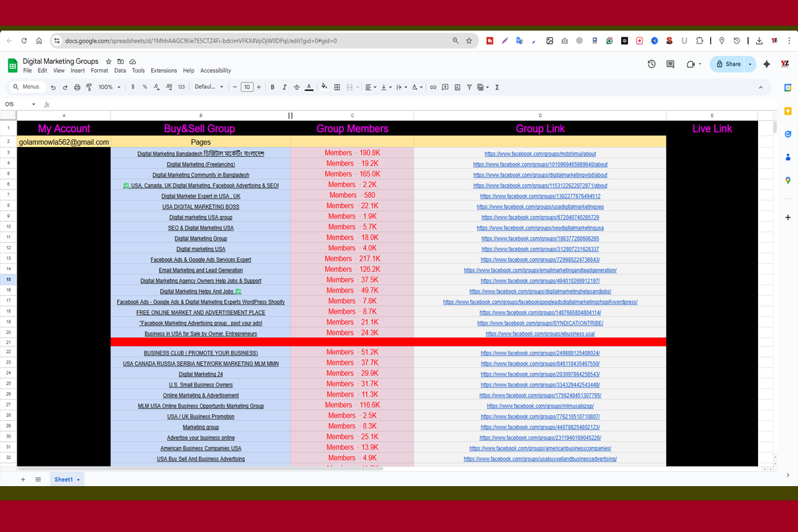This screenshot has height=532, width=798.
Task: Open the font family dropdown
Action: (x=209, y=87)
